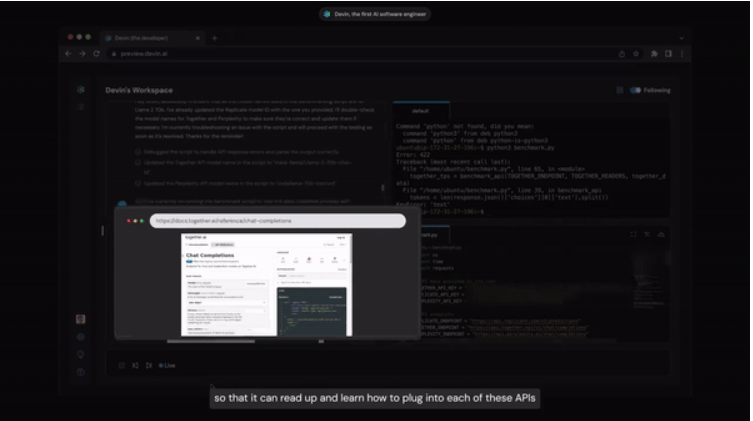This screenshot has height=421, width=753.
Task: Reload the preview.devin.ai page
Action: (x=97, y=53)
